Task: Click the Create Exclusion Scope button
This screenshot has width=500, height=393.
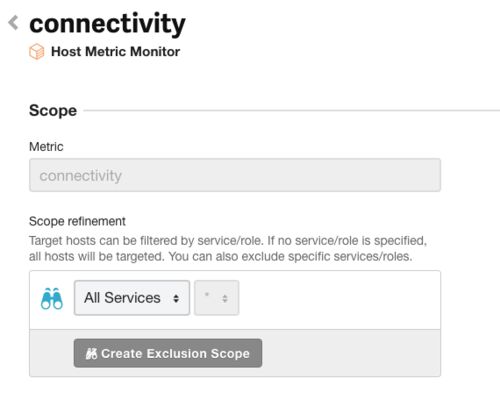Action: (x=168, y=353)
